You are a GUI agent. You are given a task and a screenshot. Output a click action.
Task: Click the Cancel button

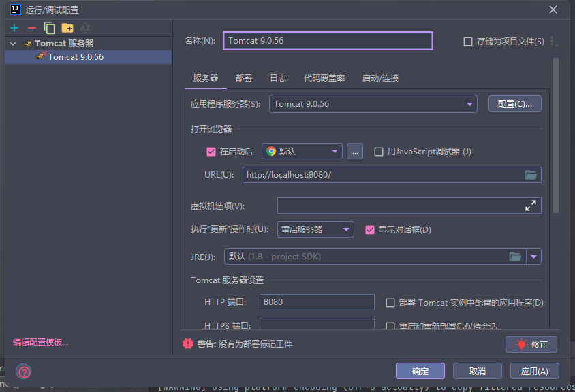click(x=478, y=371)
